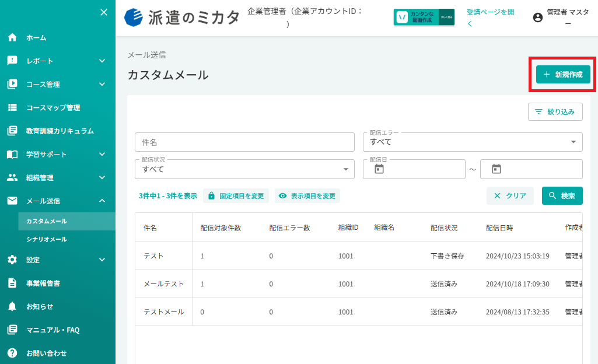The height and width of the screenshot is (364, 598).
Task: Click the 下書き保存 status cell
Action: tap(447, 256)
